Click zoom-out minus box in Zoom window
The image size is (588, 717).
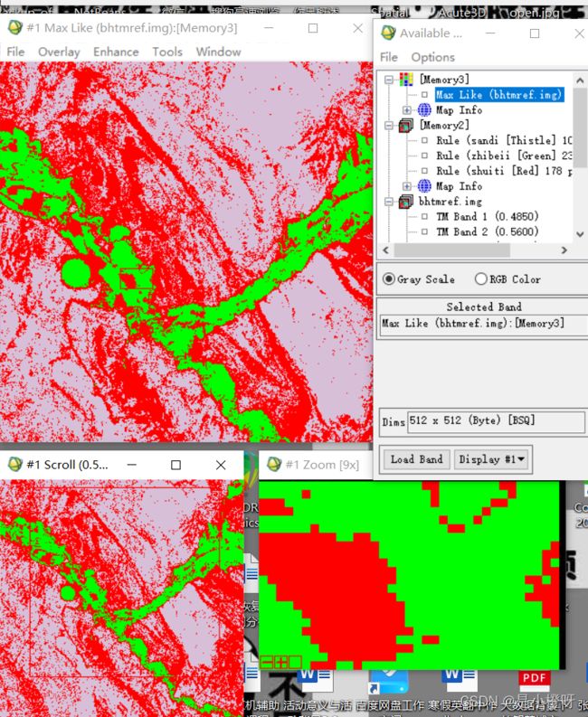coord(266,661)
